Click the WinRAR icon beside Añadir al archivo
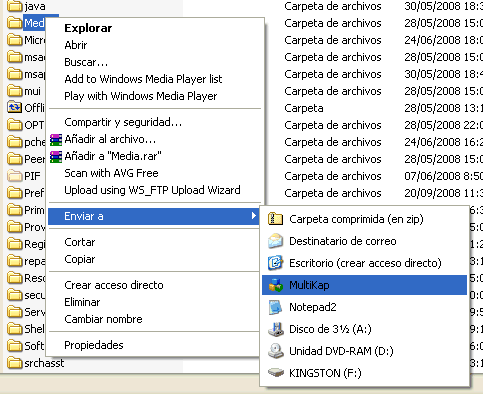Viewport: 483px width, 394px height. pyautogui.click(x=56, y=140)
